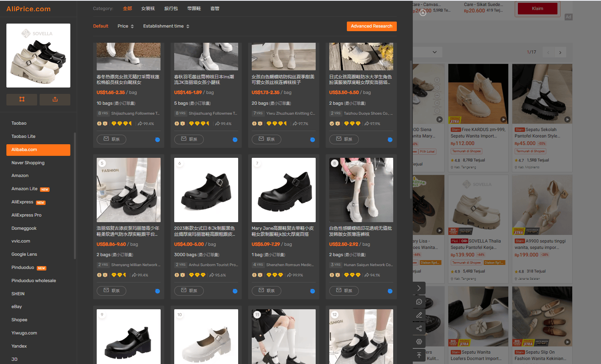Click the back-to-top arrow icon

[419, 355]
